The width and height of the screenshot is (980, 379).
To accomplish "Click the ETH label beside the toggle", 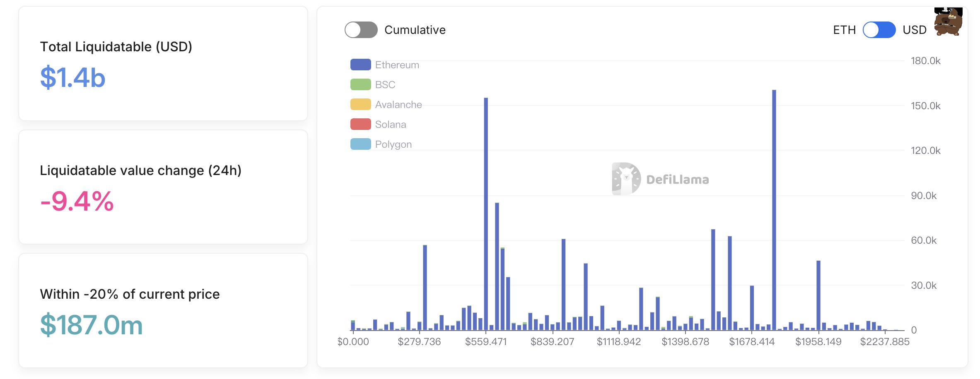I will [x=844, y=30].
